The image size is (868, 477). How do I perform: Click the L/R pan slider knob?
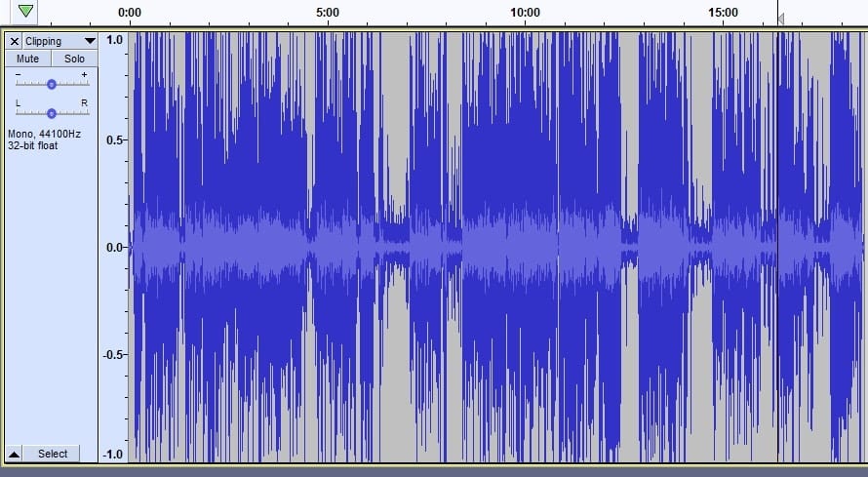(52, 113)
